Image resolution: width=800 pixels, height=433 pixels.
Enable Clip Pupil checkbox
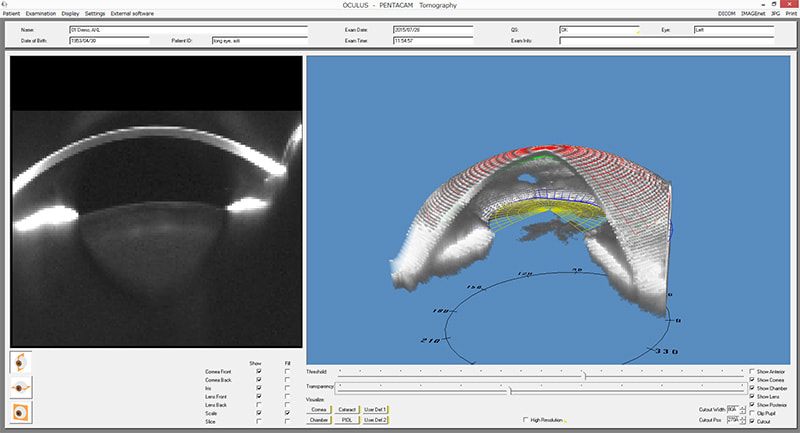coord(752,413)
